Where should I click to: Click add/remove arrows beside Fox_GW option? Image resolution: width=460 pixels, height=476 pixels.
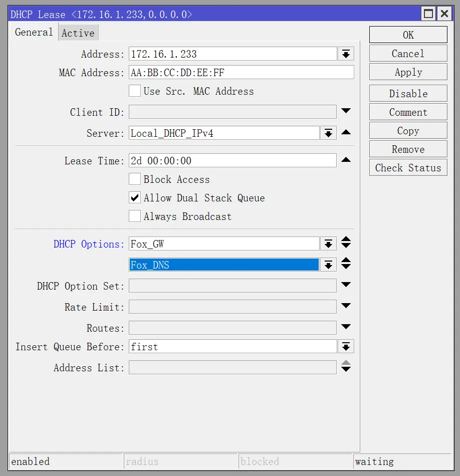pos(346,242)
